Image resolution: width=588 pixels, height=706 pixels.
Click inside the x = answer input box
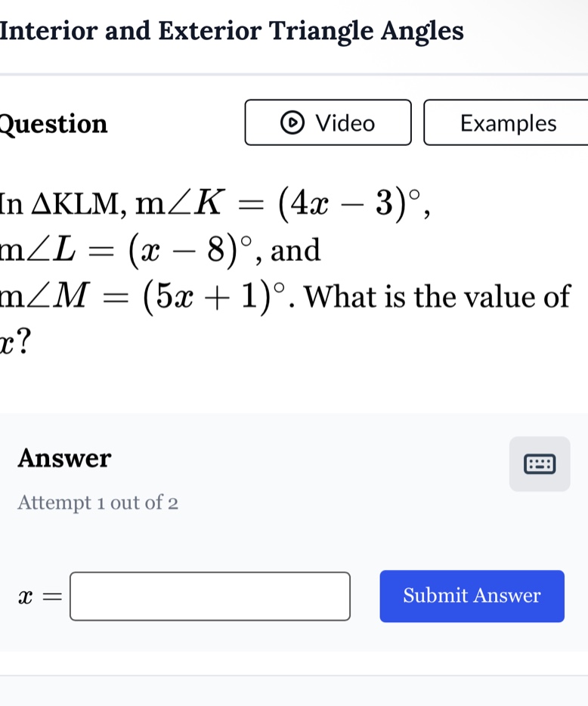(x=209, y=596)
